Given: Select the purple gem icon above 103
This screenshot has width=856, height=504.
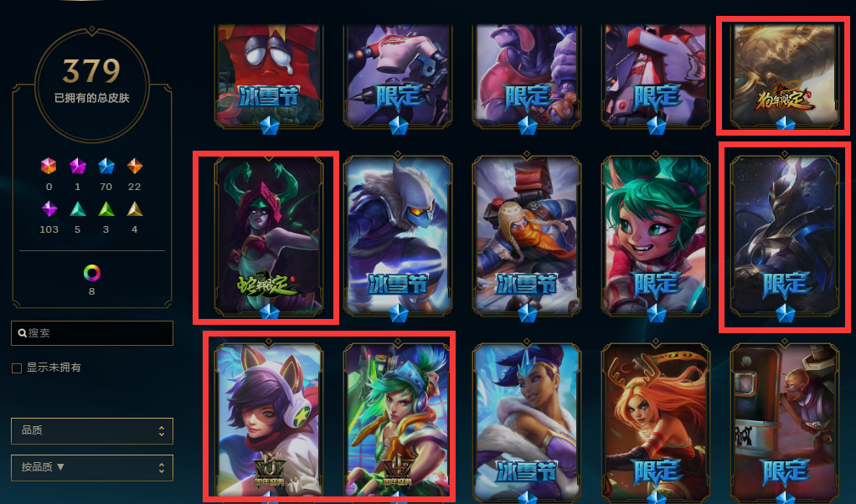Looking at the screenshot, I should (x=49, y=209).
